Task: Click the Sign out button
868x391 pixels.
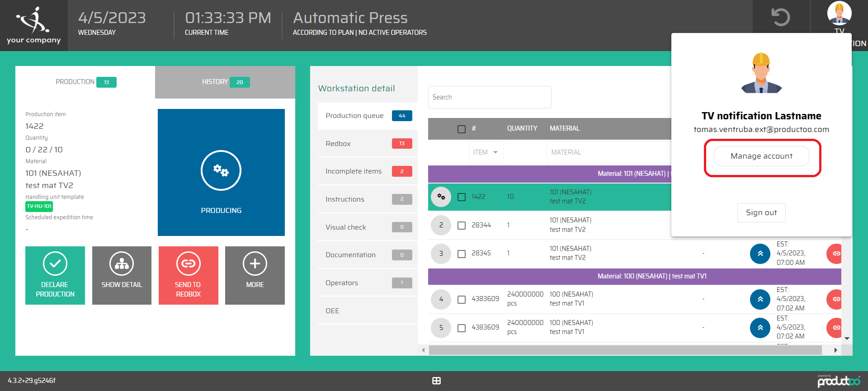Action: [x=761, y=212]
